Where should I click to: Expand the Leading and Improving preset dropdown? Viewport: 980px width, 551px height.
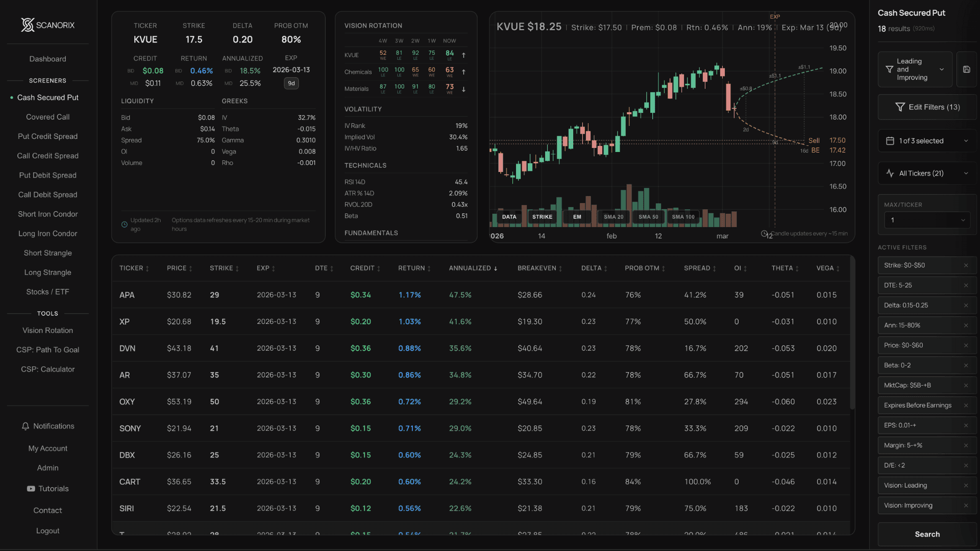pyautogui.click(x=942, y=69)
